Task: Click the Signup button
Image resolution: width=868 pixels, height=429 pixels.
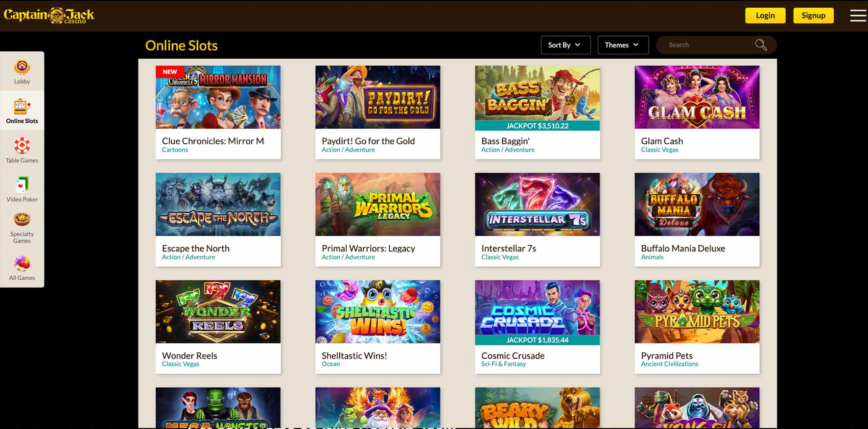Action: [813, 15]
